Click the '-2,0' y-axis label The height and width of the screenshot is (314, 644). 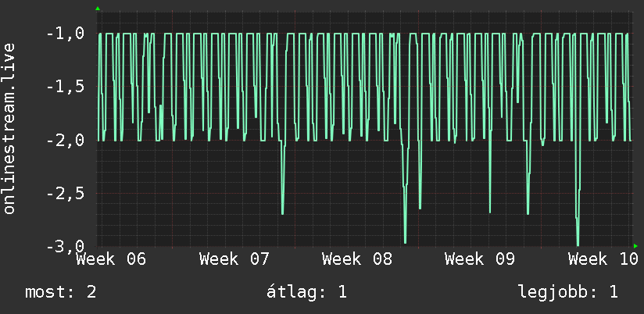click(x=66, y=141)
